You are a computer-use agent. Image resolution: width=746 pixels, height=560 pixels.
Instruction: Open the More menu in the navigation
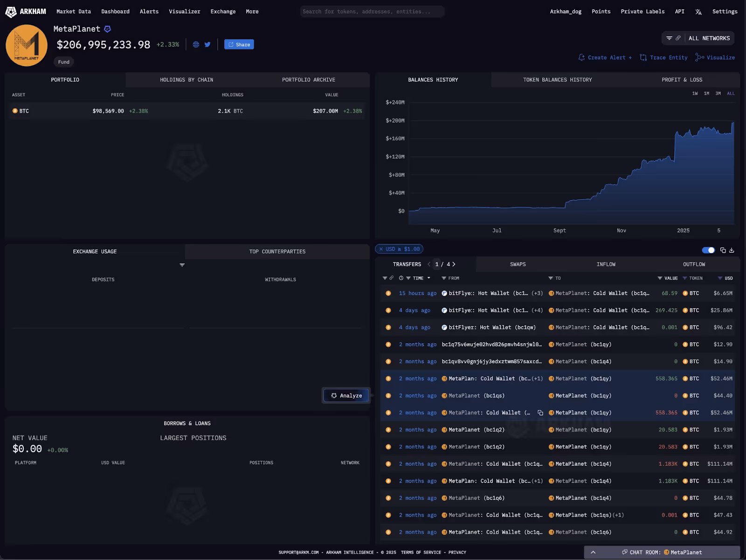point(252,12)
